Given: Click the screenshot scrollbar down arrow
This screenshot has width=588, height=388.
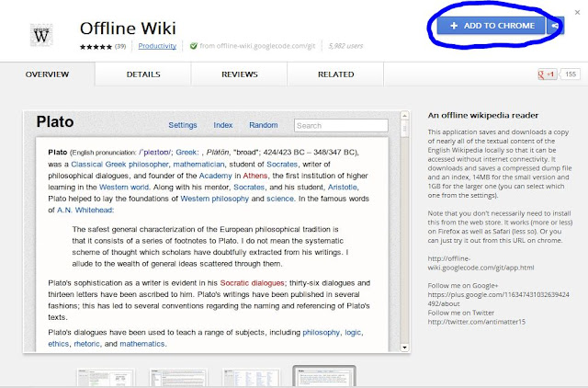Looking at the screenshot, I should [x=404, y=348].
